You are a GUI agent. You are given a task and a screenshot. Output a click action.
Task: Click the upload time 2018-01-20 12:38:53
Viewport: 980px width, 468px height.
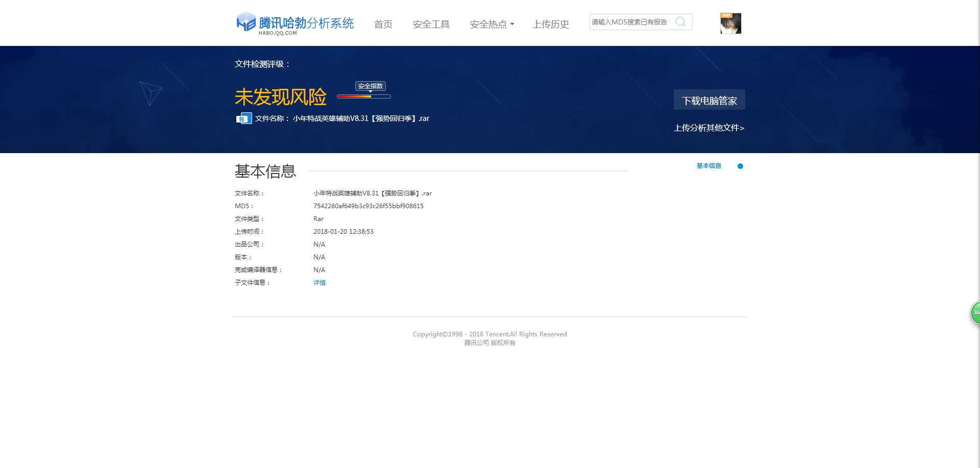coord(344,232)
